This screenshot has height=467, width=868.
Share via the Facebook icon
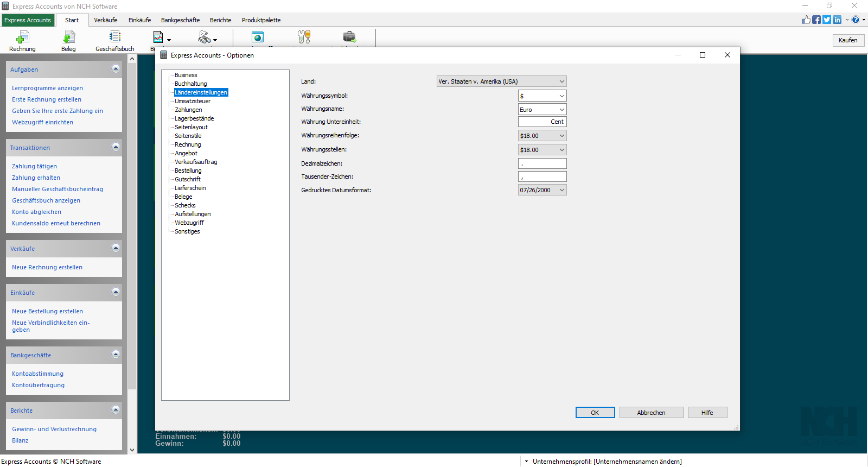click(x=816, y=20)
